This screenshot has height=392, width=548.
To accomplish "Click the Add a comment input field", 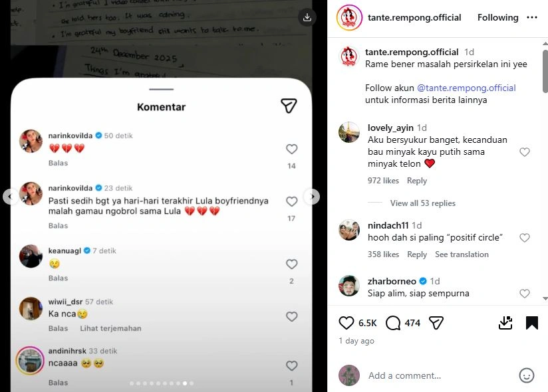I will (405, 375).
